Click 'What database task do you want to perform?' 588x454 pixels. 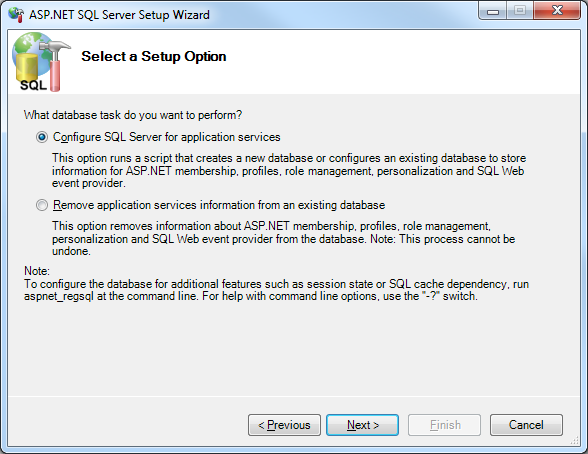pyautogui.click(x=133, y=115)
